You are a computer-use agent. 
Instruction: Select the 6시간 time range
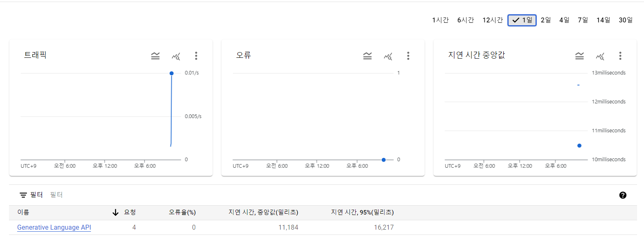tap(465, 20)
